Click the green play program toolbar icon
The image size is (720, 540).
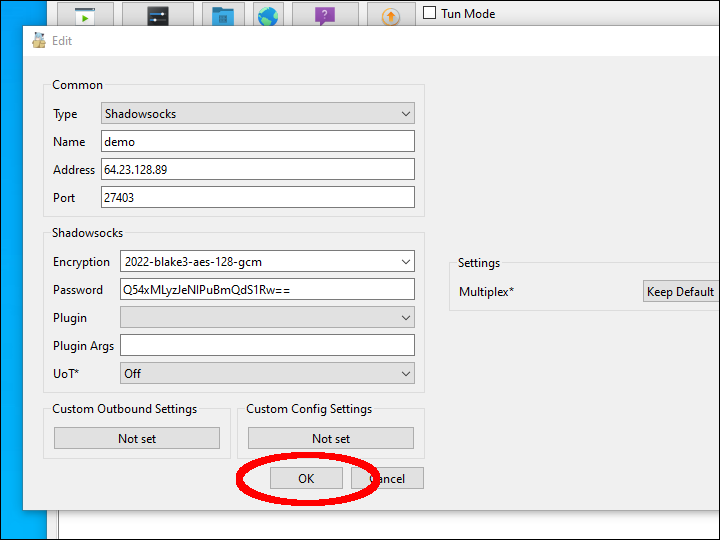pos(85,16)
